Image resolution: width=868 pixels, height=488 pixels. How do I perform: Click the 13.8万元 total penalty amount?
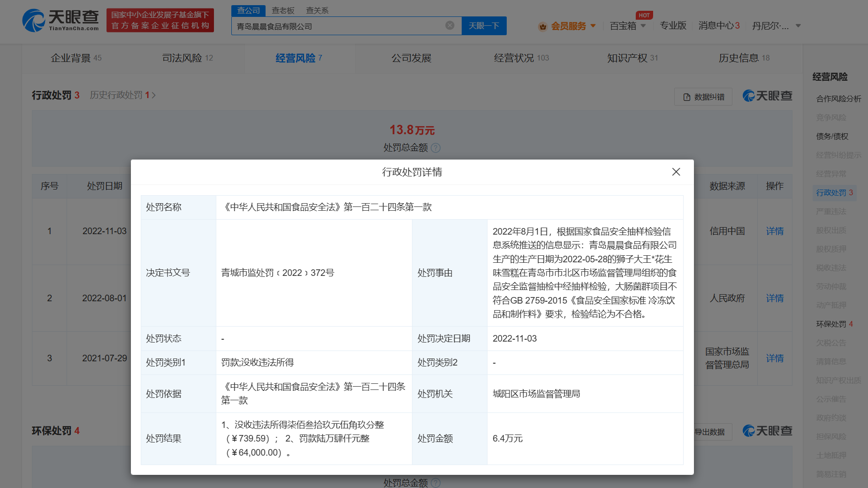coord(412,130)
